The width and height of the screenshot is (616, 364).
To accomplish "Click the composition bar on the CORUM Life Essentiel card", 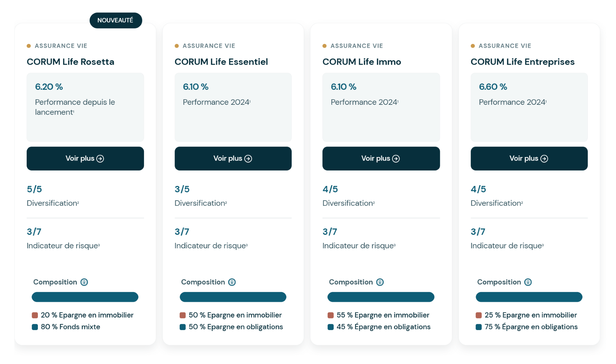I will [x=233, y=297].
